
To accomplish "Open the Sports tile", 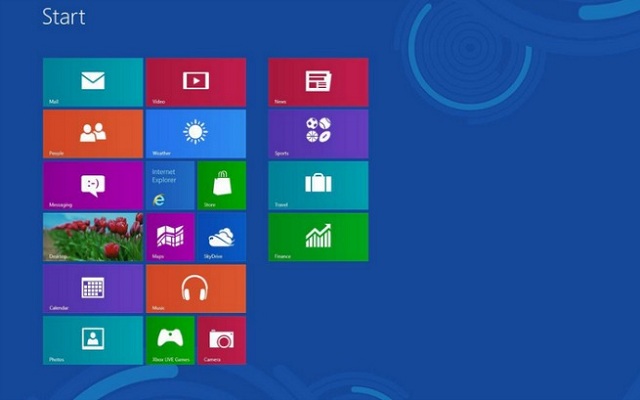I will point(318,134).
